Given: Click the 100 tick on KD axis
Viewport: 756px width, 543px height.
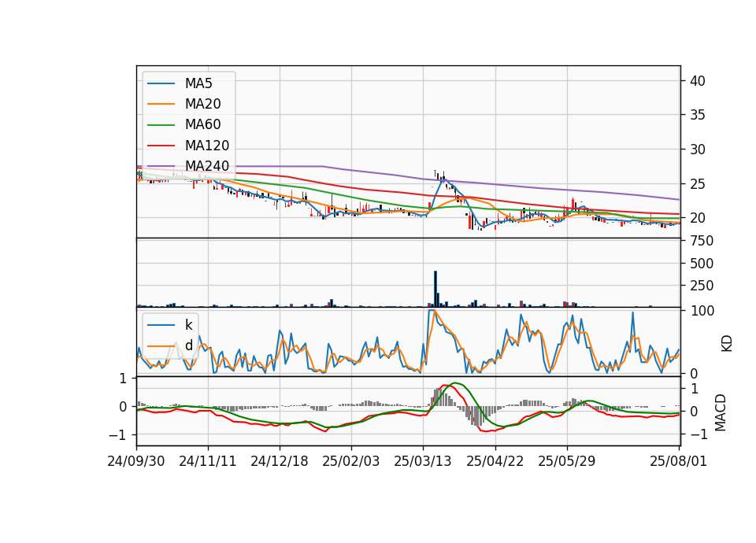Looking at the screenshot, I should (x=702, y=311).
